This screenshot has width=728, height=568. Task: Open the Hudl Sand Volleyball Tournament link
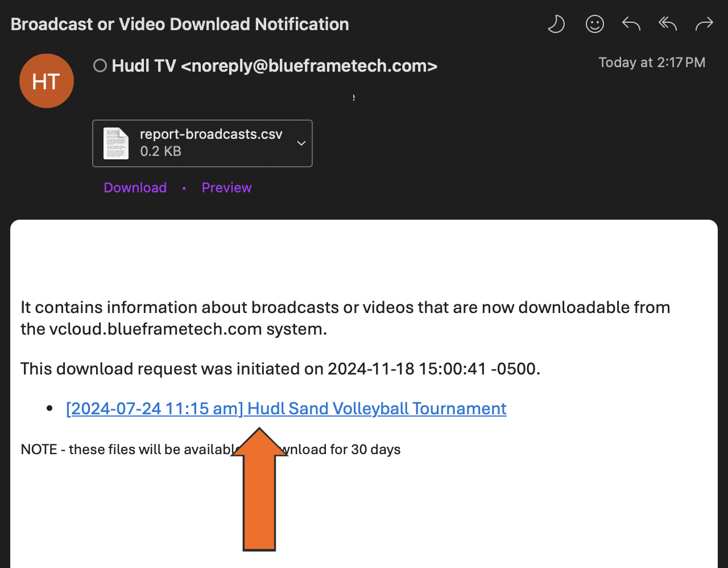286,408
